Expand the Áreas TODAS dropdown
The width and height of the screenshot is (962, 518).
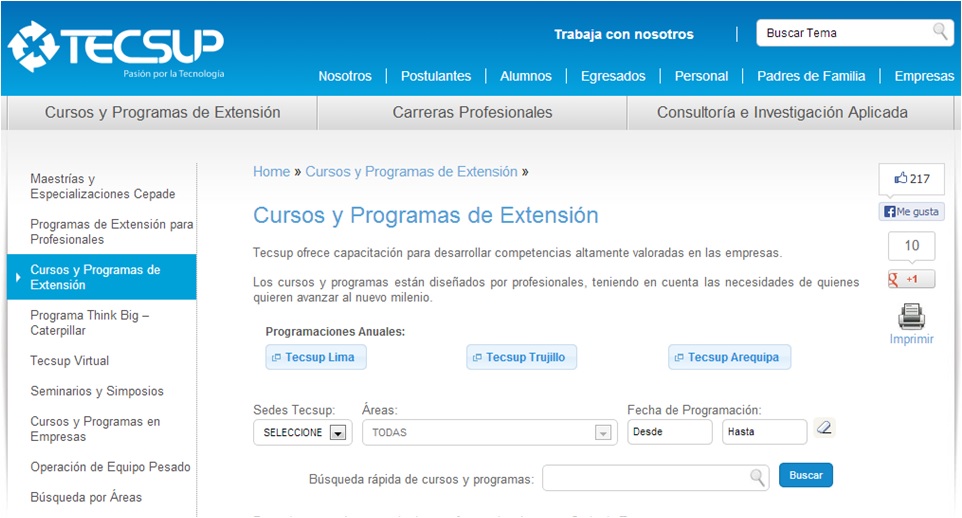(x=602, y=433)
